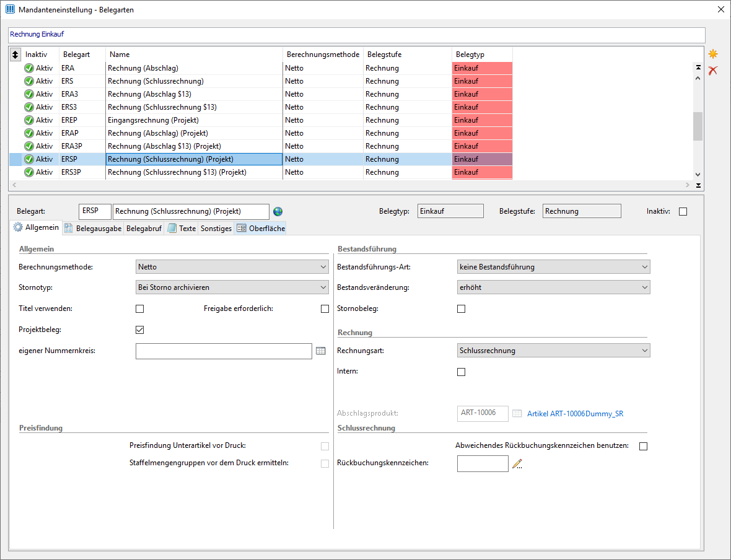Enable Abweichendes Rückbuchungskennzeichen benutzen checkbox

pos(644,446)
